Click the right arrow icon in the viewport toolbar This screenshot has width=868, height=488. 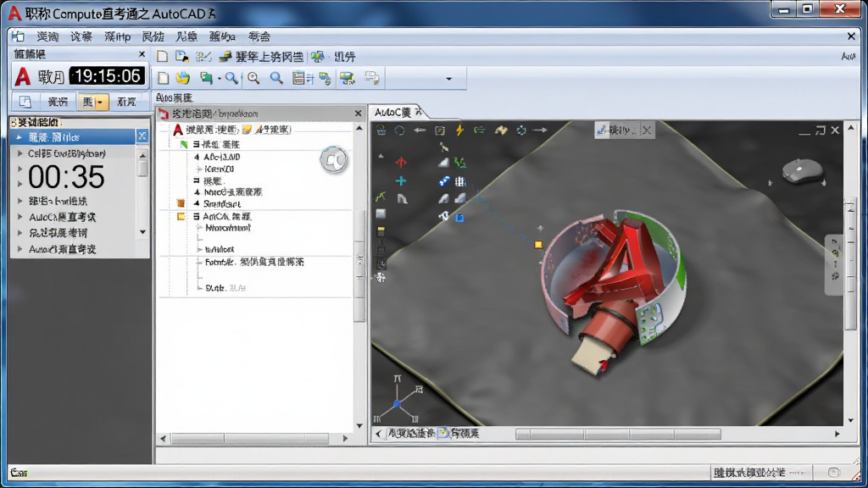pos(540,130)
